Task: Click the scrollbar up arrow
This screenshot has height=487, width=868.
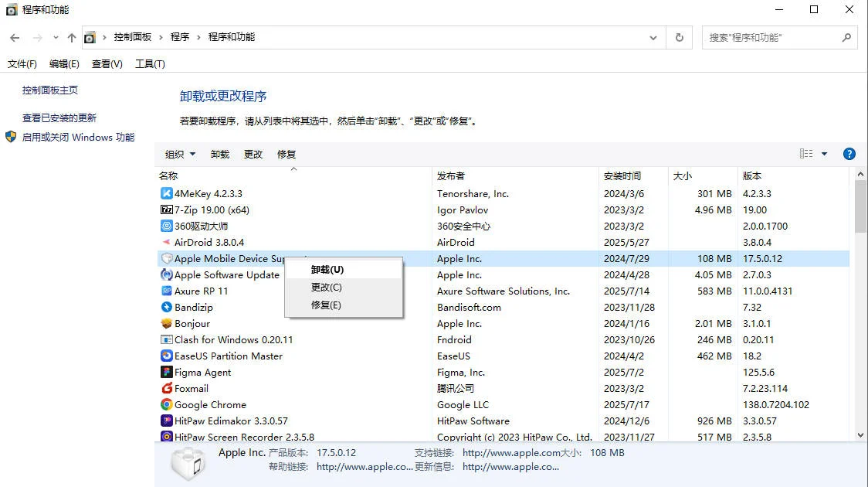Action: coord(860,174)
